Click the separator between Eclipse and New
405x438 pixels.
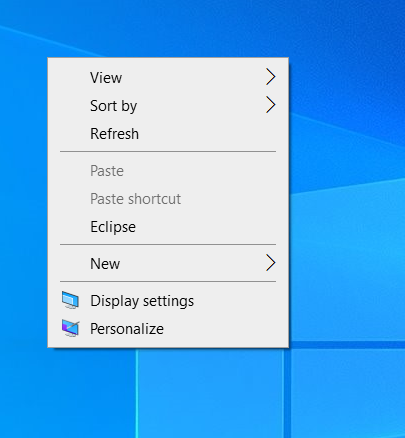pyautogui.click(x=168, y=245)
